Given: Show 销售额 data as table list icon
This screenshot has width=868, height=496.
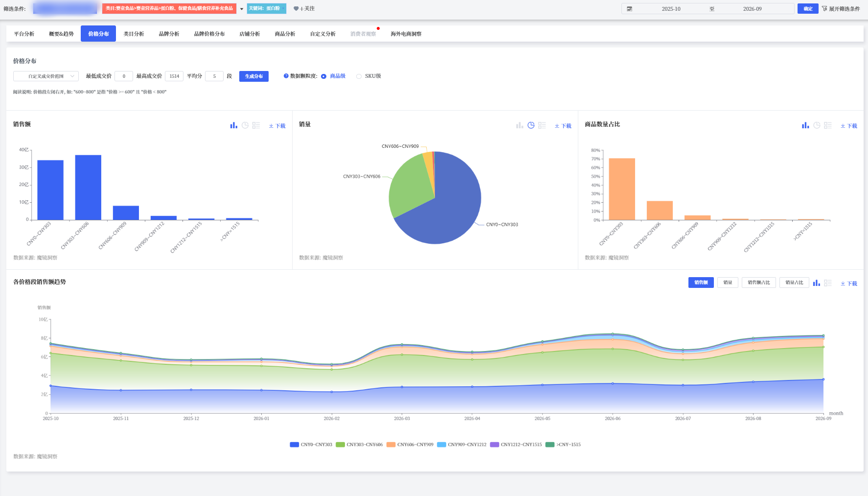Looking at the screenshot, I should click(256, 125).
